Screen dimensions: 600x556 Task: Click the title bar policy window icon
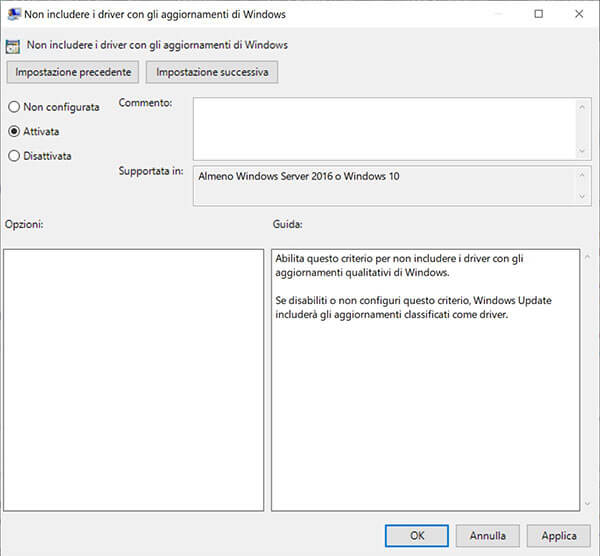[x=14, y=15]
